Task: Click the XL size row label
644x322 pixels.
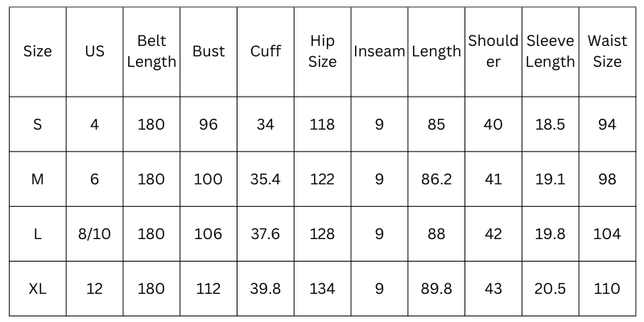Action: (x=38, y=288)
